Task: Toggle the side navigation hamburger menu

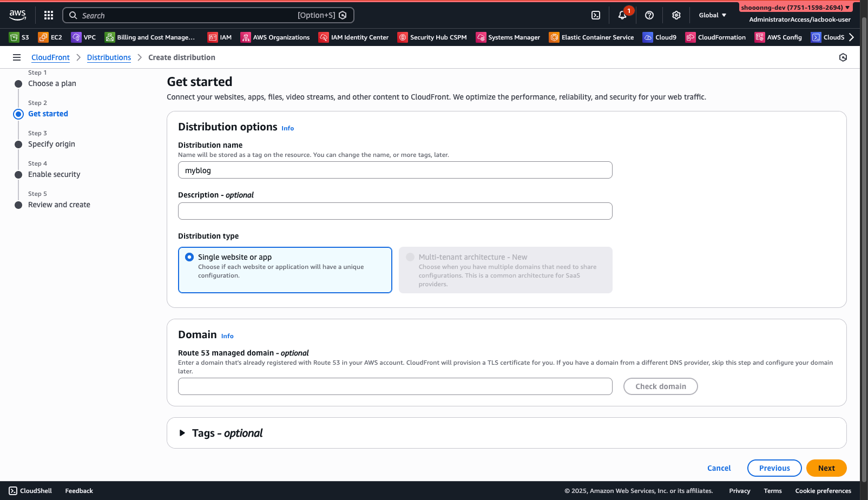Action: [x=17, y=57]
